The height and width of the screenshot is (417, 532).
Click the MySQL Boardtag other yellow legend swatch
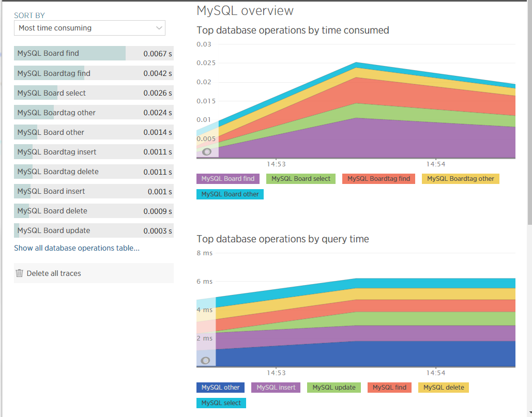click(x=460, y=179)
